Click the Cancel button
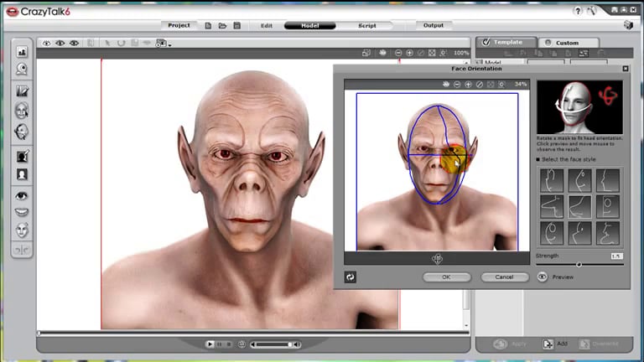Viewport: 644px width, 362px height. 504,277
